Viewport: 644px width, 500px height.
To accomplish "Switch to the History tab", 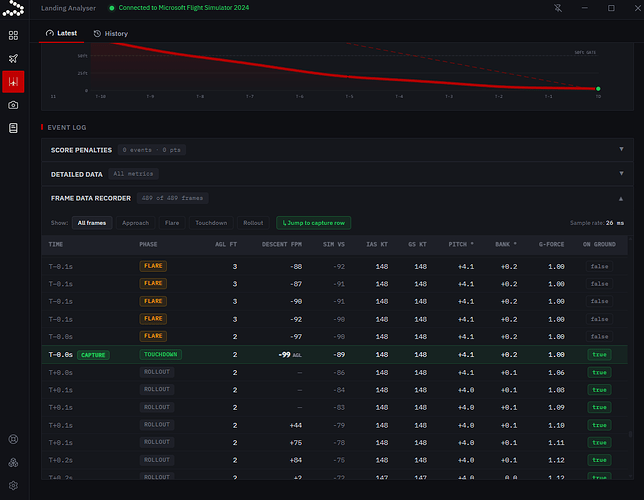I will (x=111, y=34).
